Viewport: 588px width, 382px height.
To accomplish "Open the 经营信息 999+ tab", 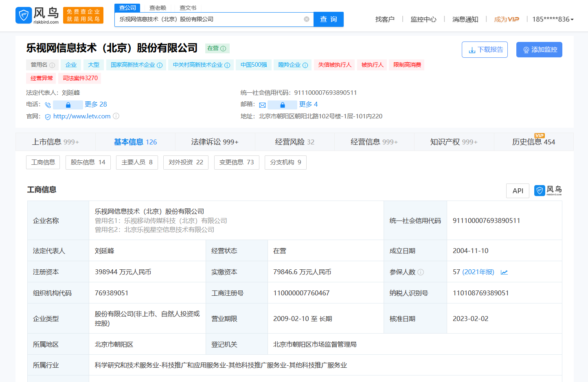I will (x=374, y=142).
